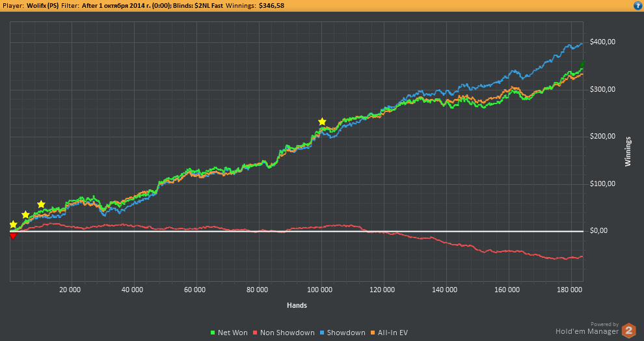
Task: Click the $300,00 axis label
Action: pos(602,89)
